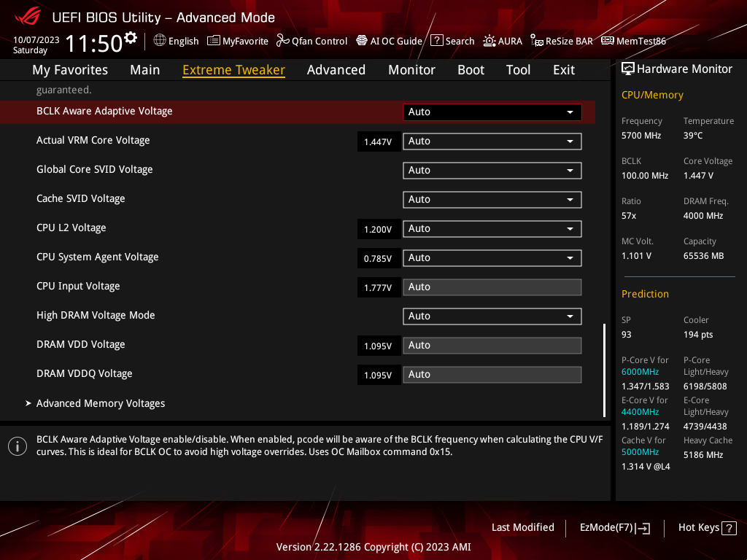Open Actual VRM Core Voltage dropdown
The image size is (747, 560).
click(x=492, y=141)
